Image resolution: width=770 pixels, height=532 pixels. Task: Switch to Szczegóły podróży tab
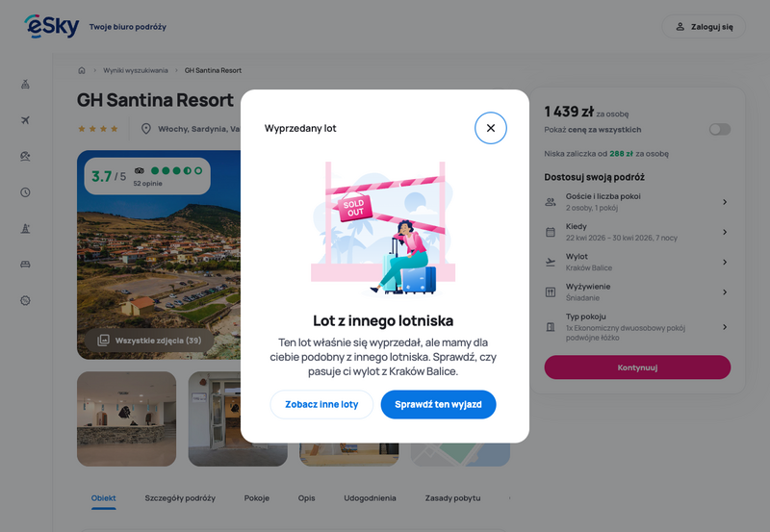pyautogui.click(x=180, y=498)
